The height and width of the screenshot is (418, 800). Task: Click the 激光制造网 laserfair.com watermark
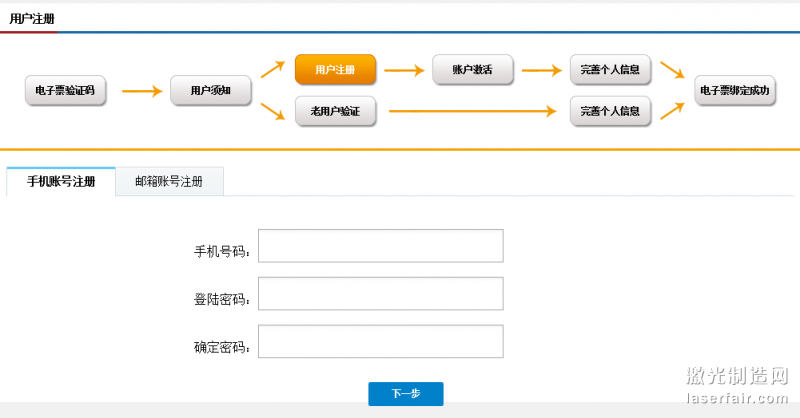(x=738, y=386)
